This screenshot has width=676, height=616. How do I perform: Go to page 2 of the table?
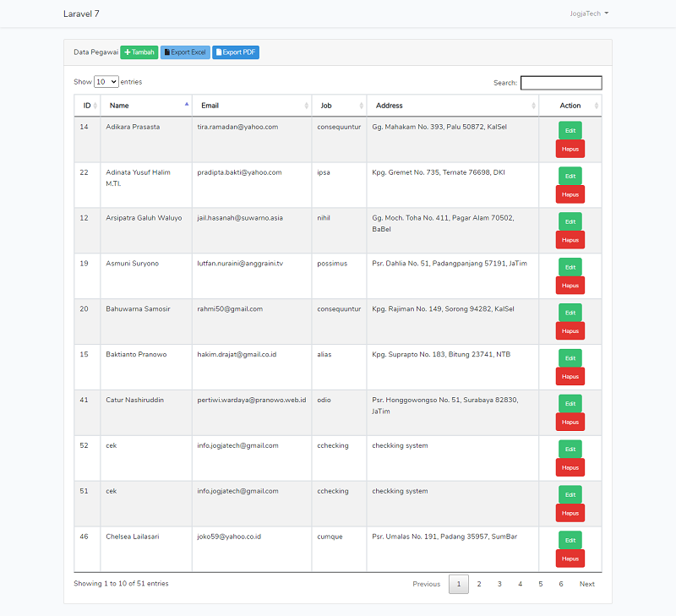[478, 584]
